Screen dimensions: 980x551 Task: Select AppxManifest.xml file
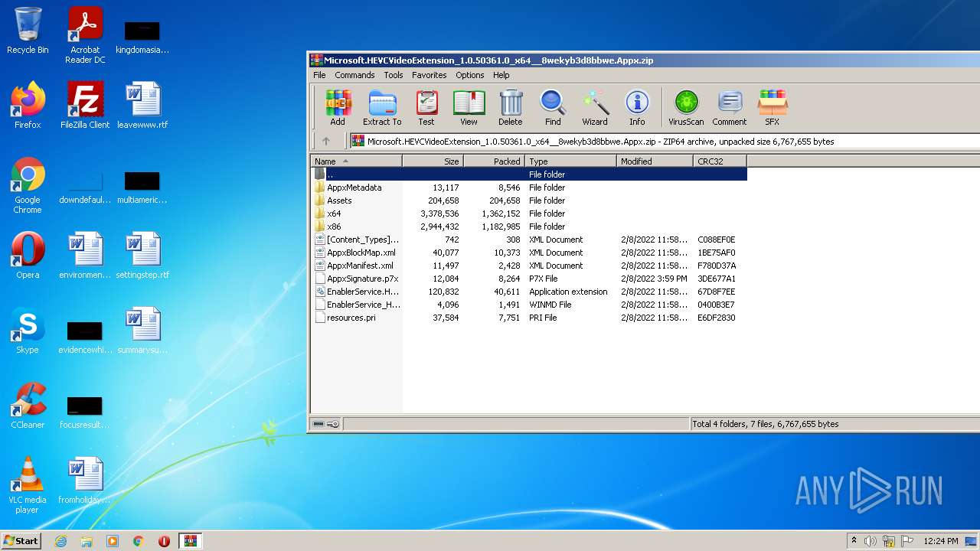tap(529, 266)
